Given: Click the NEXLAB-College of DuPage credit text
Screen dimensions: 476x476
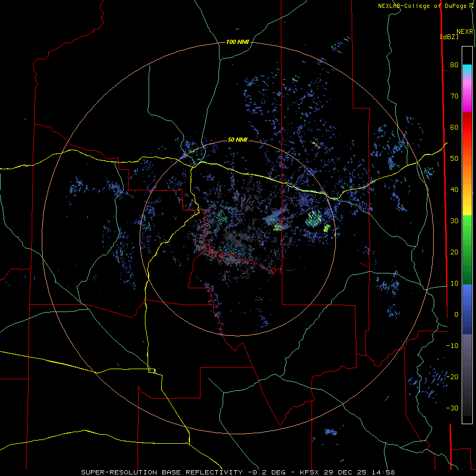Looking at the screenshot, I should click(x=423, y=6).
